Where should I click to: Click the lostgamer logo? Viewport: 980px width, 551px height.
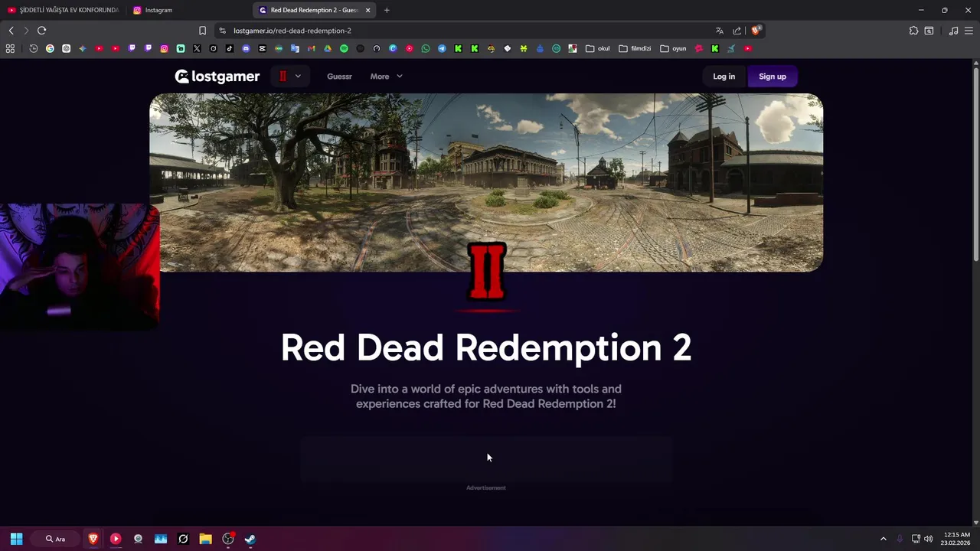tap(217, 77)
